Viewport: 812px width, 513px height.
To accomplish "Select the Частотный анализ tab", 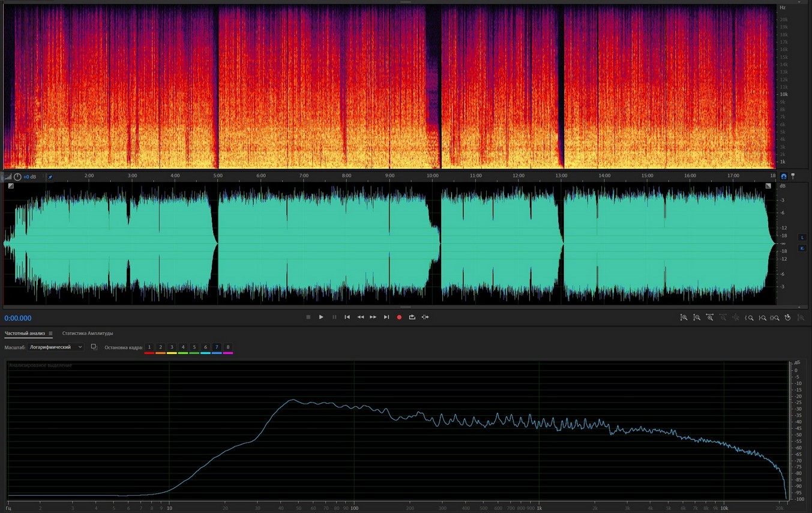I will coord(25,334).
